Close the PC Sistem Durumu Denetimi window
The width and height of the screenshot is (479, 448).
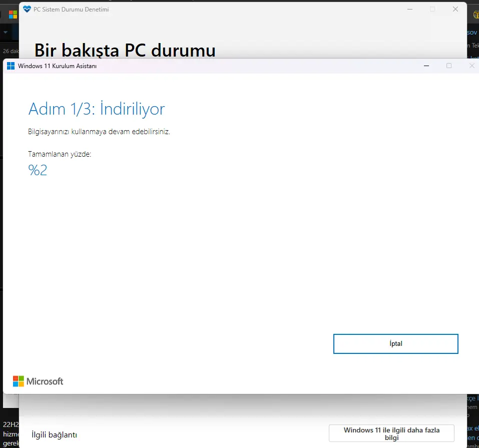click(455, 9)
